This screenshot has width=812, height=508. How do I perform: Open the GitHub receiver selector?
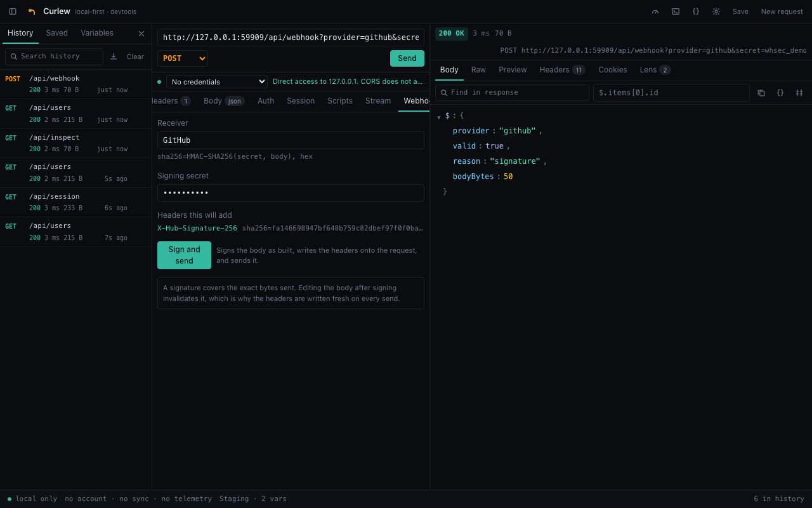click(291, 140)
